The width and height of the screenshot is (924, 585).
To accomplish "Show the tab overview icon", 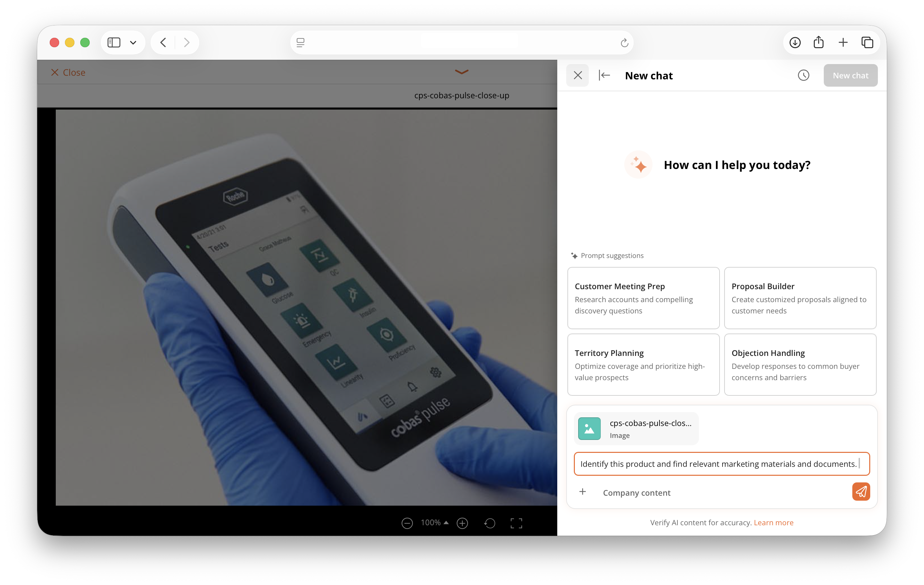I will 867,42.
